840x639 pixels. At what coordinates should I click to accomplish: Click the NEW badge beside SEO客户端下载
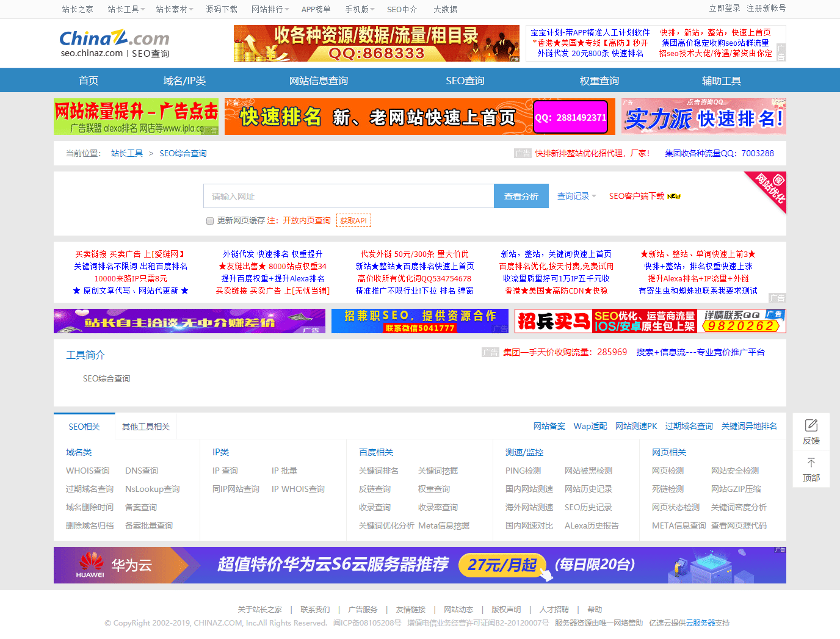tap(674, 197)
